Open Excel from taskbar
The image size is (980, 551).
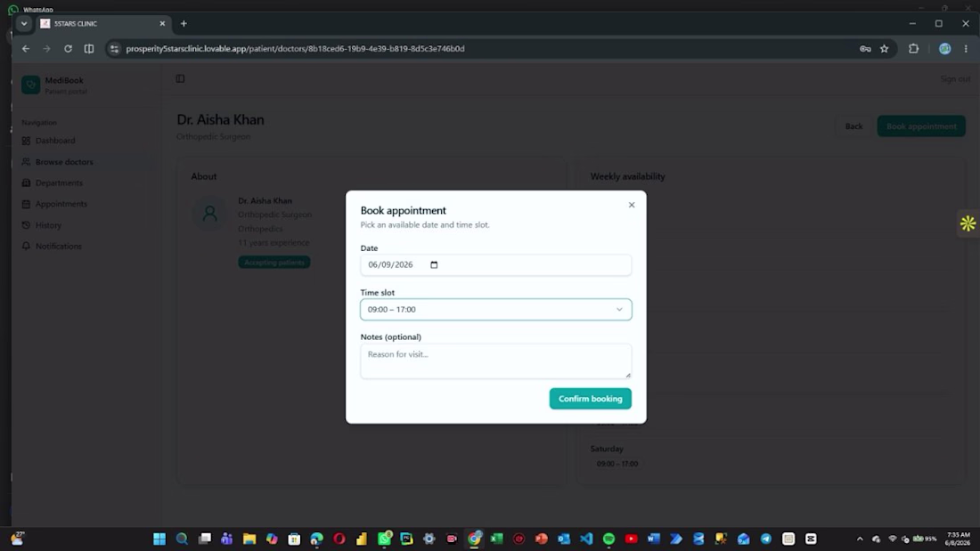pos(497,539)
